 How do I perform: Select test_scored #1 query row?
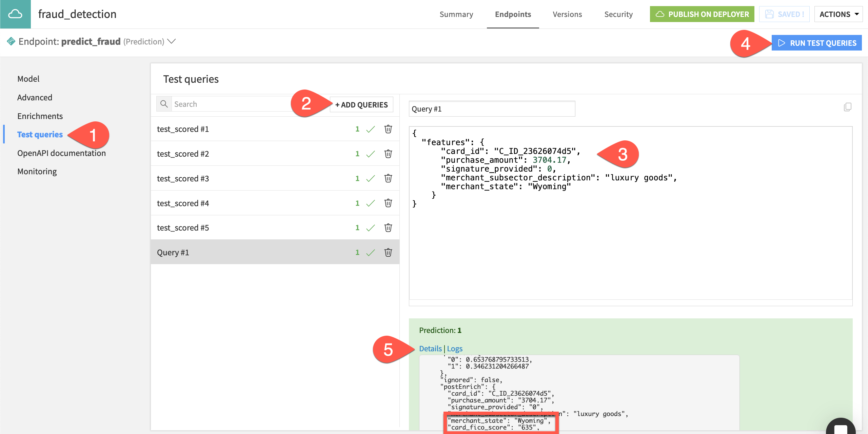[x=275, y=129]
